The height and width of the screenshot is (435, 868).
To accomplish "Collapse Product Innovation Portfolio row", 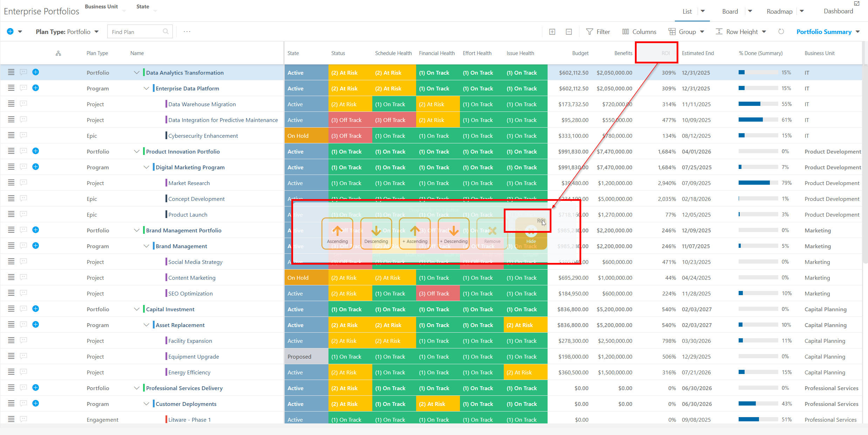I will [x=137, y=151].
